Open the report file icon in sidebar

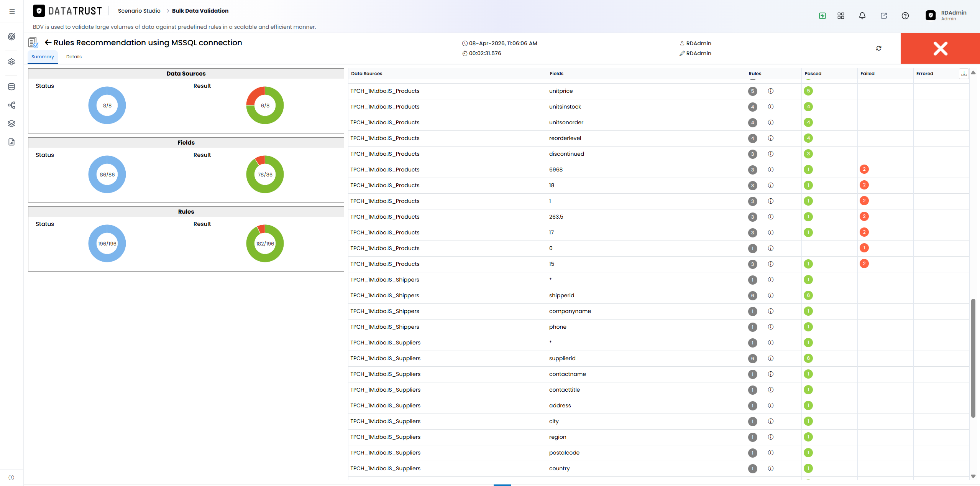[11, 142]
